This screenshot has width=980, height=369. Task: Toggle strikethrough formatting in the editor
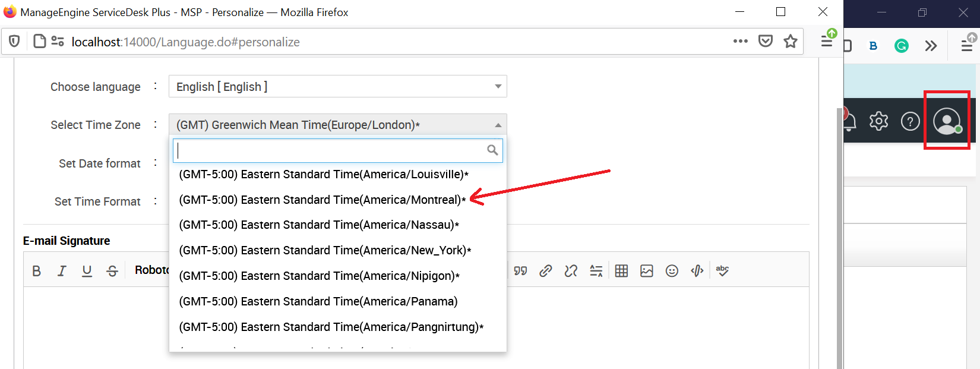112,271
